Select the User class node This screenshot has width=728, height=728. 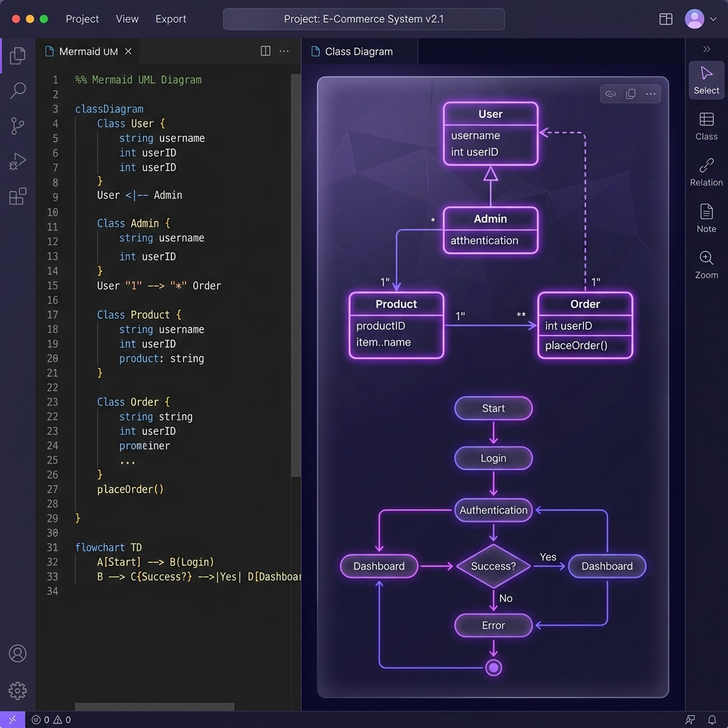(x=491, y=134)
